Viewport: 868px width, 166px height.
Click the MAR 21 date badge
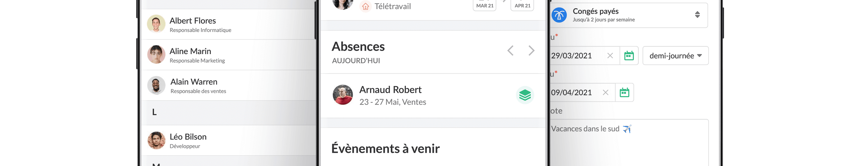(485, 5)
